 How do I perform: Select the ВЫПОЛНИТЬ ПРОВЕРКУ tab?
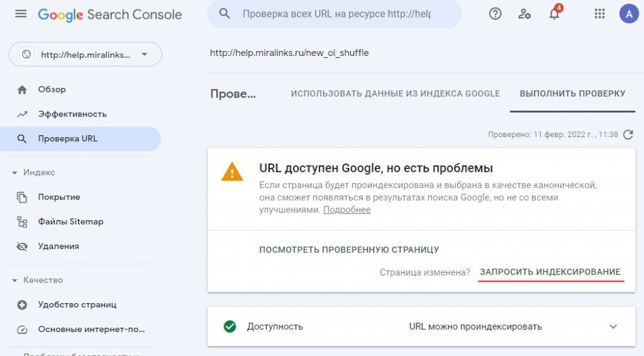pos(572,94)
